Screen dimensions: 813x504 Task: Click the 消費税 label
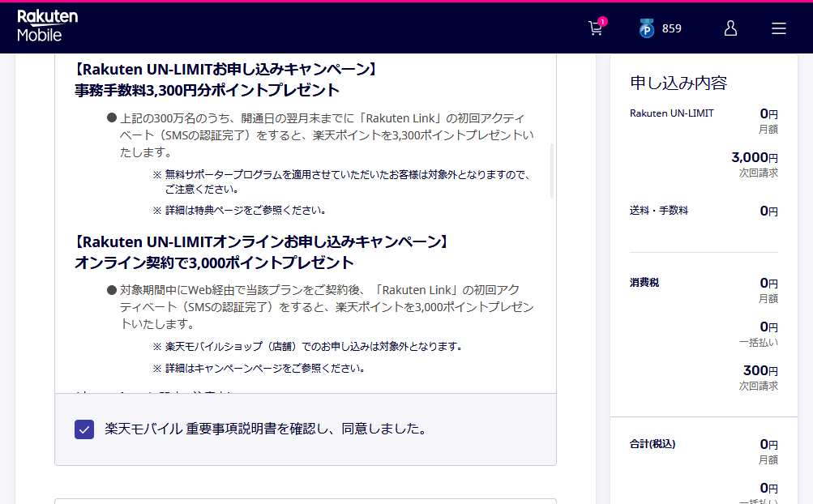coord(644,283)
